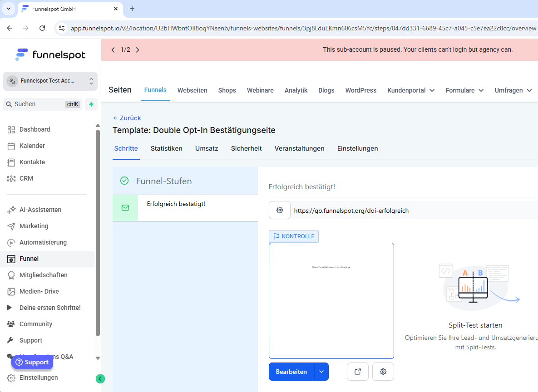Click the green mail icon of the funnel step

[x=125, y=208]
